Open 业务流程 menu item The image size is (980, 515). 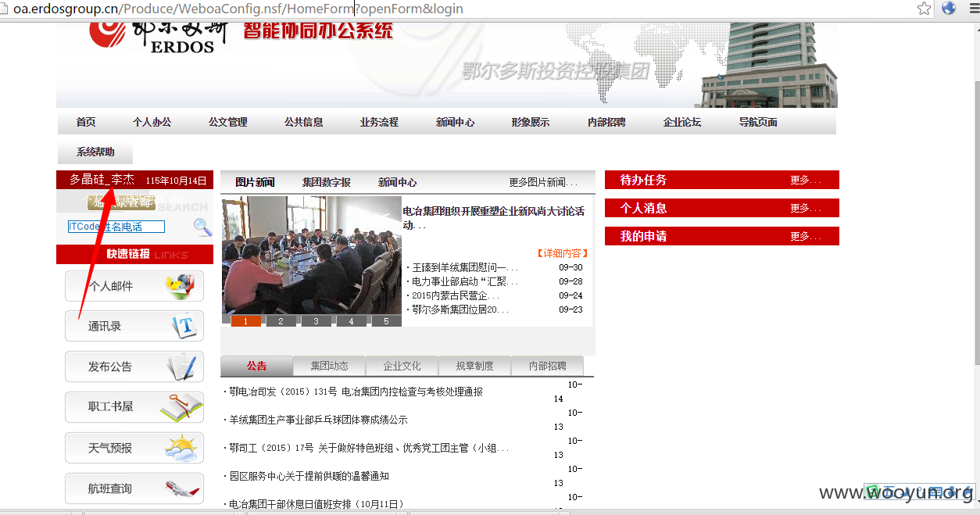click(x=379, y=122)
